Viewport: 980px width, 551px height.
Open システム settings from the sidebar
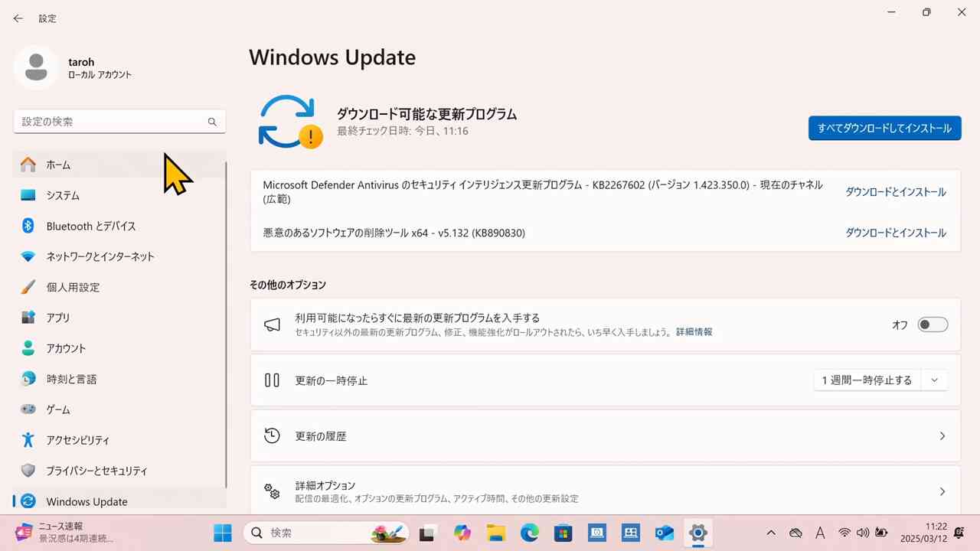tap(63, 195)
